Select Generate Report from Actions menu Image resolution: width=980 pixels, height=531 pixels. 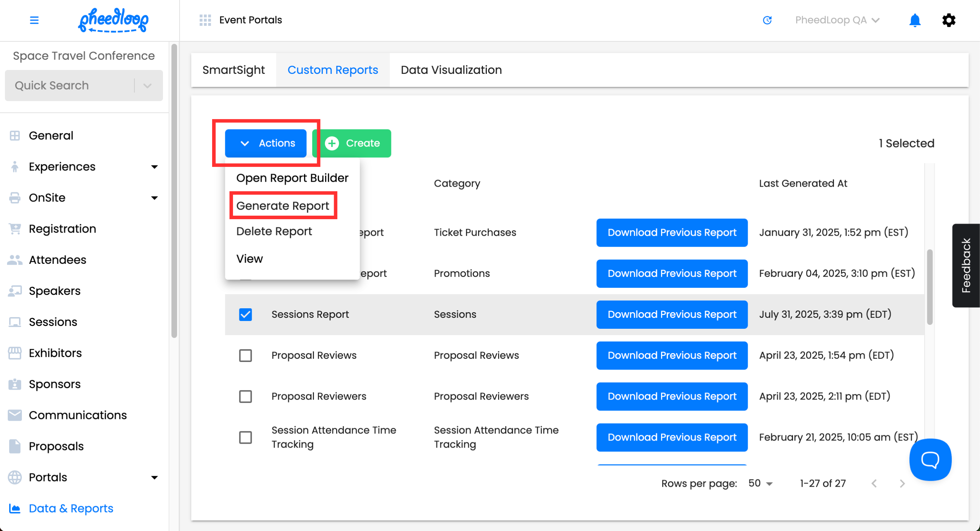coord(283,206)
